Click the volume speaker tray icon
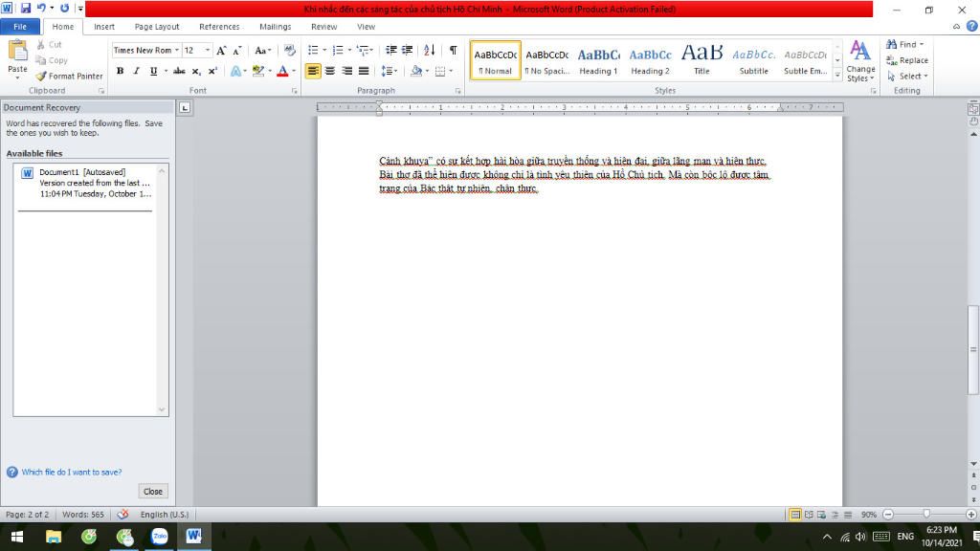Viewport: 980px width, 551px height. coord(860,537)
